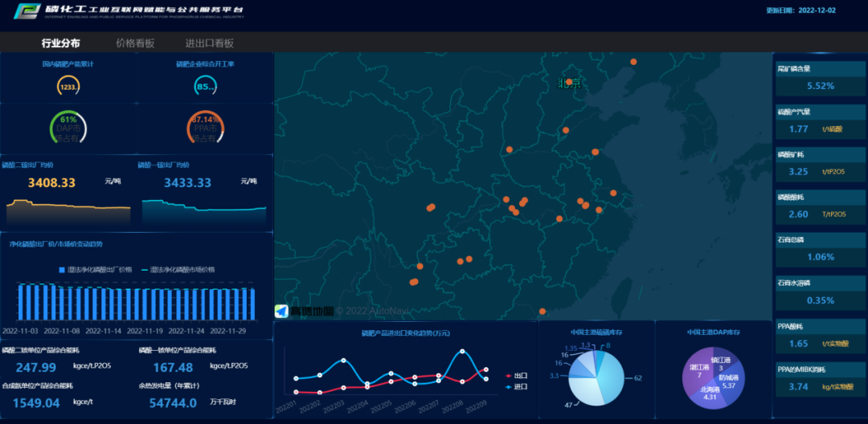Toggle 湿法净化磷酸出厂价格 legend item
Viewport: 868px width, 424px height.
click(x=96, y=270)
